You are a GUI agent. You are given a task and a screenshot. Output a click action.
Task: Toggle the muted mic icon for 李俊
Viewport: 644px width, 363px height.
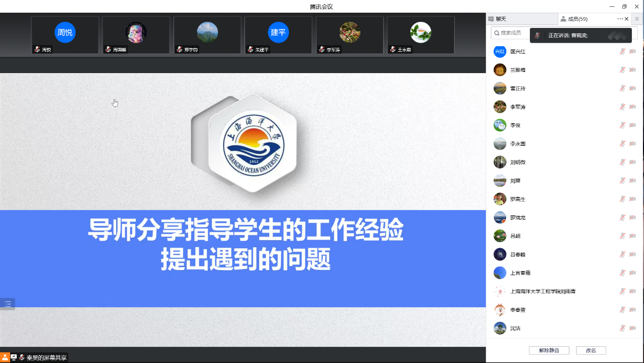click(622, 125)
